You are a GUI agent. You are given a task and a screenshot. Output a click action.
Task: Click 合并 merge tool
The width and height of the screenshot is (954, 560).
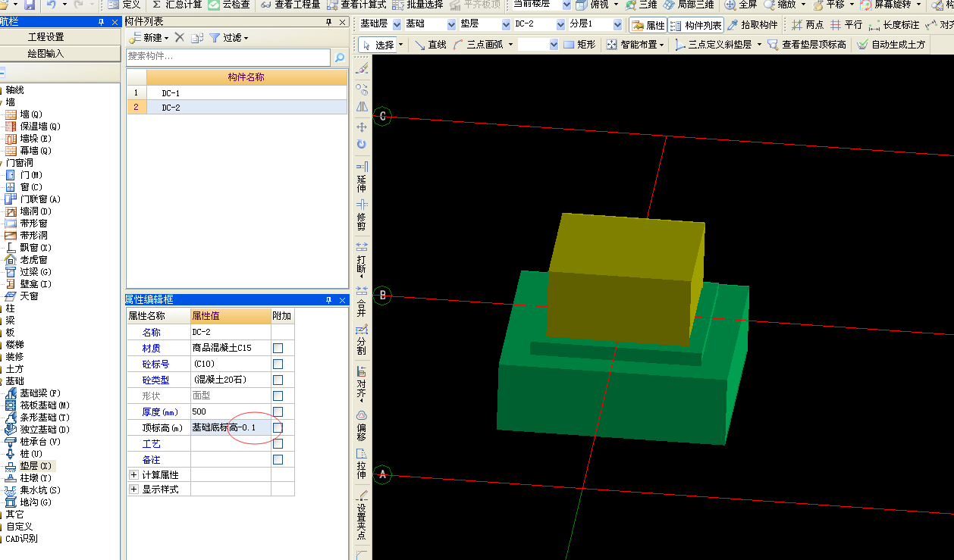362,300
